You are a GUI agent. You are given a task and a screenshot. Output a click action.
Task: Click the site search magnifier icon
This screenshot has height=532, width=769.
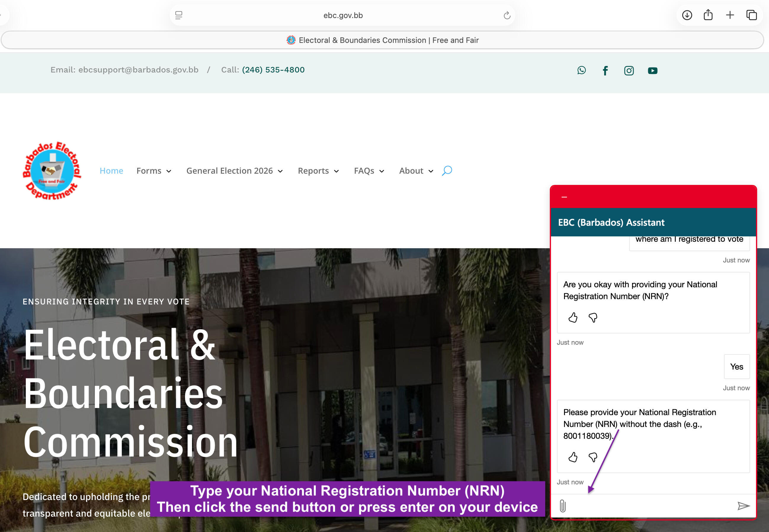pyautogui.click(x=447, y=171)
